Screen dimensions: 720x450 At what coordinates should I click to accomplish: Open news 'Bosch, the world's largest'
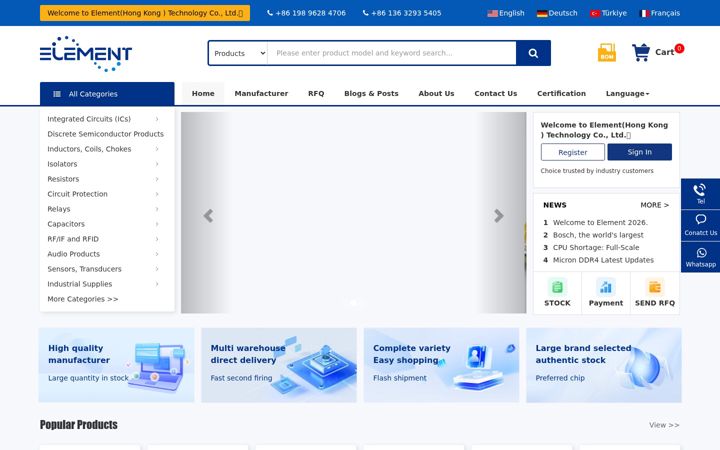click(x=598, y=235)
